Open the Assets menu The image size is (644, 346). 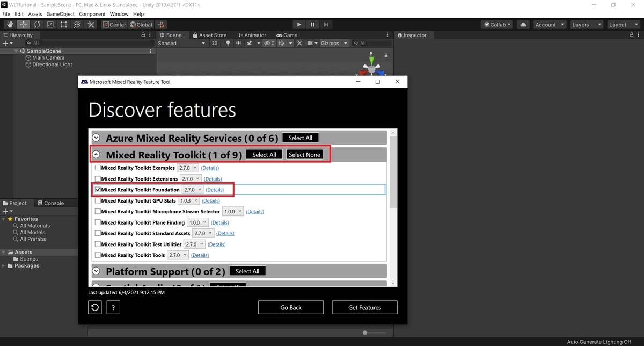point(35,14)
